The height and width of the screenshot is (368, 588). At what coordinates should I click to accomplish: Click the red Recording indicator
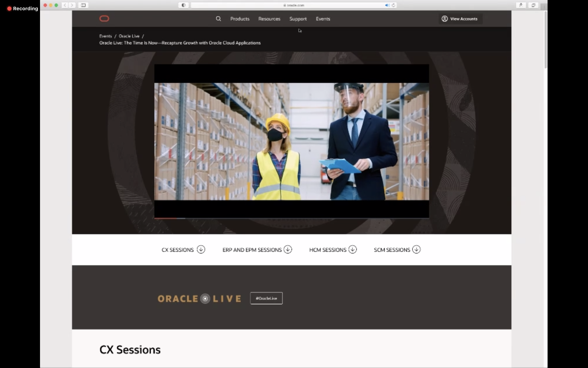coord(23,9)
